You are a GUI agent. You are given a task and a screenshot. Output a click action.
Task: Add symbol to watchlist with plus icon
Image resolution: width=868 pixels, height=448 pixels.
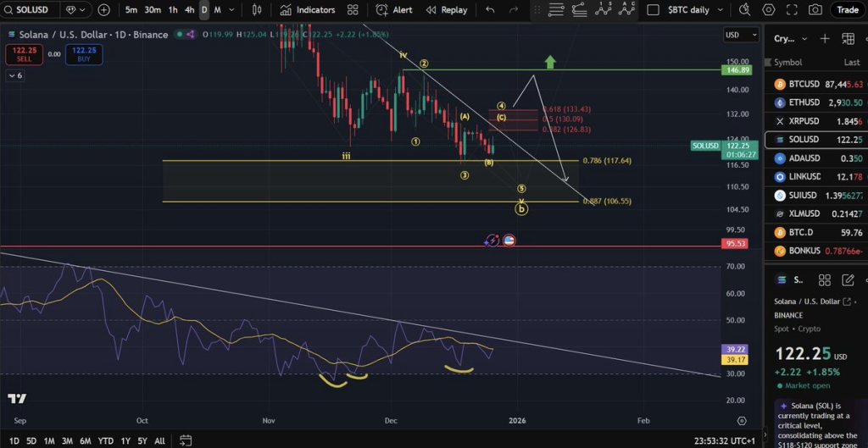pyautogui.click(x=825, y=38)
